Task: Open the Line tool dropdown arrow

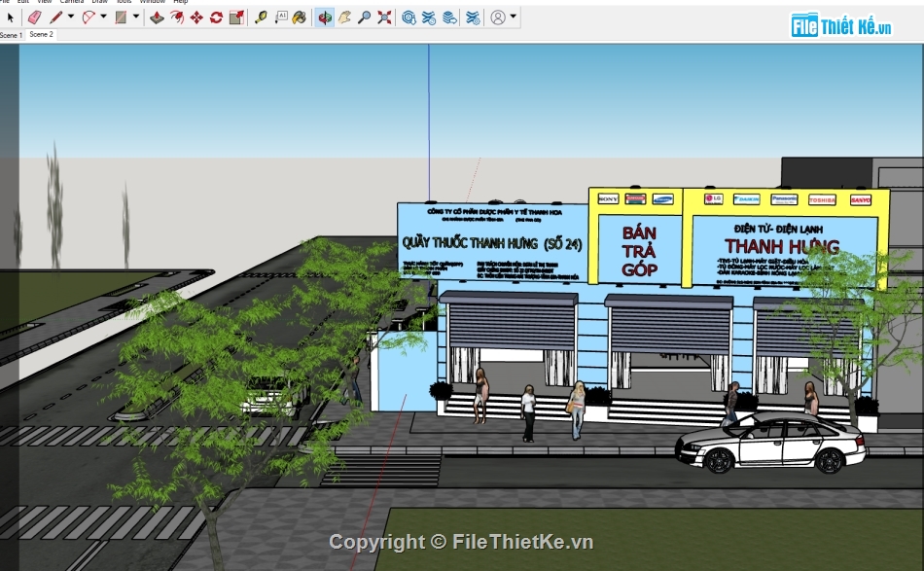Action: pos(71,18)
